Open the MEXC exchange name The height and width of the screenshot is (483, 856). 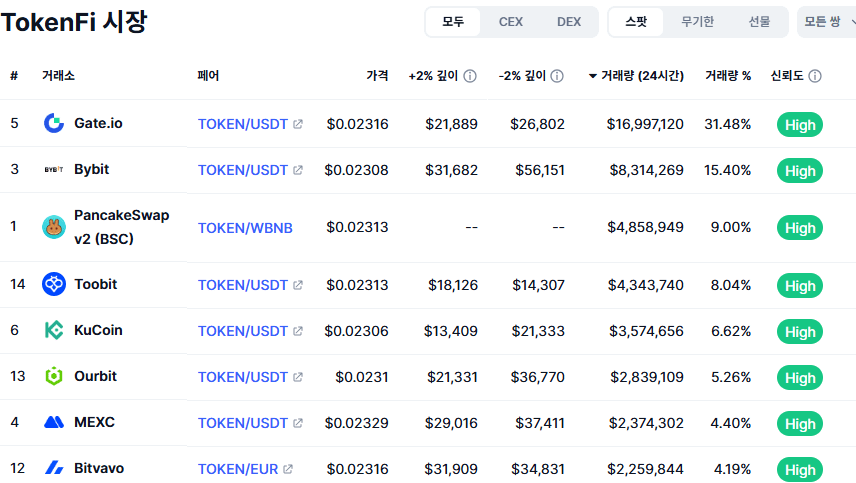coord(94,422)
